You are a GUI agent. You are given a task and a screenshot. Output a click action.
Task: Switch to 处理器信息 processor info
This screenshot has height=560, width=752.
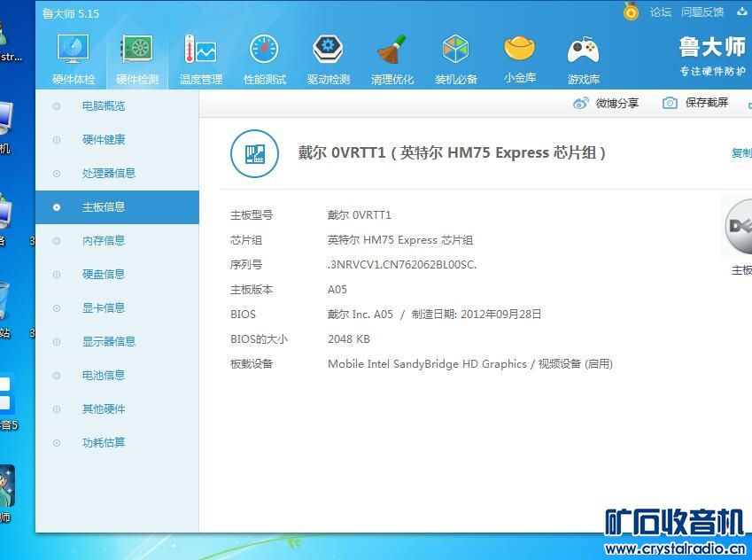point(109,174)
